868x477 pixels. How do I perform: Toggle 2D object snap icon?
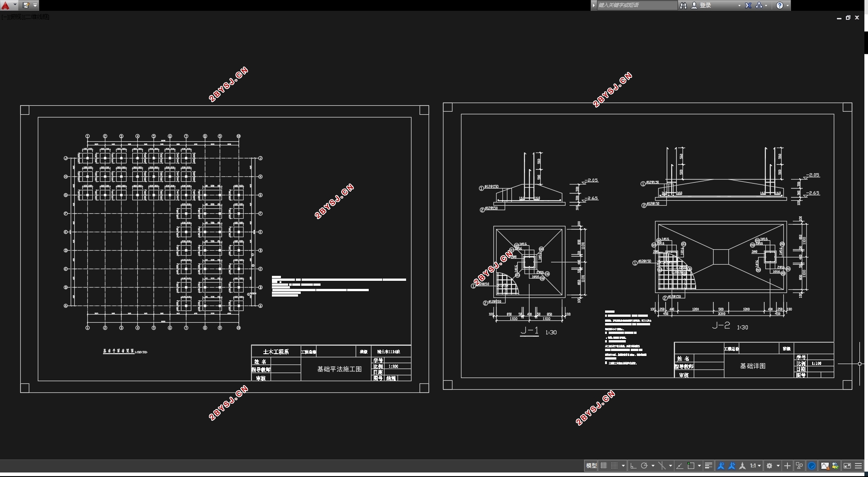[x=691, y=466]
